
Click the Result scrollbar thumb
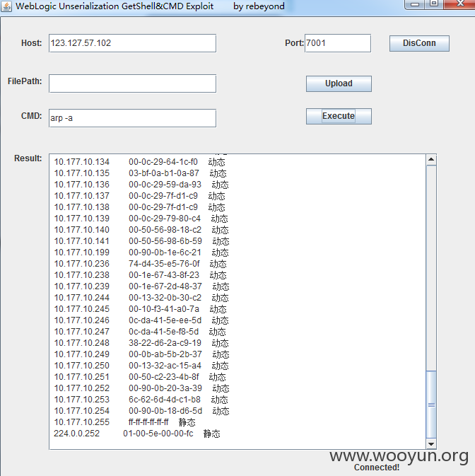click(x=431, y=405)
